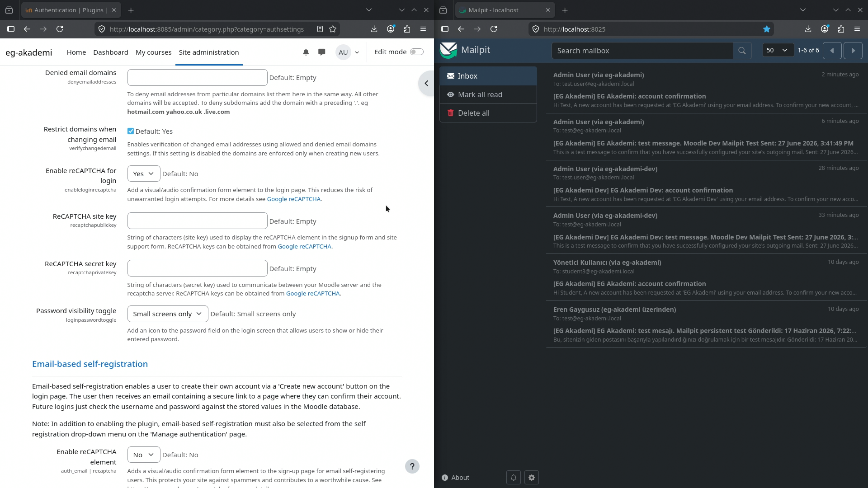
Task: Open Dashboard in Moodle navigation
Action: (x=111, y=52)
